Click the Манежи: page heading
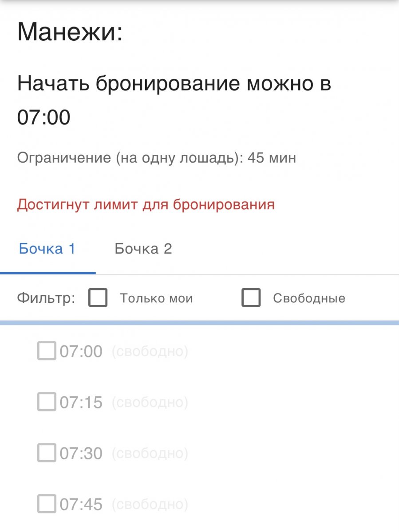 (70, 32)
